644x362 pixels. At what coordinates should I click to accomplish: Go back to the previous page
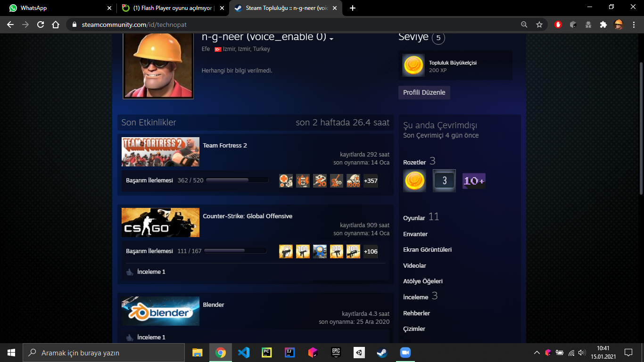10,25
